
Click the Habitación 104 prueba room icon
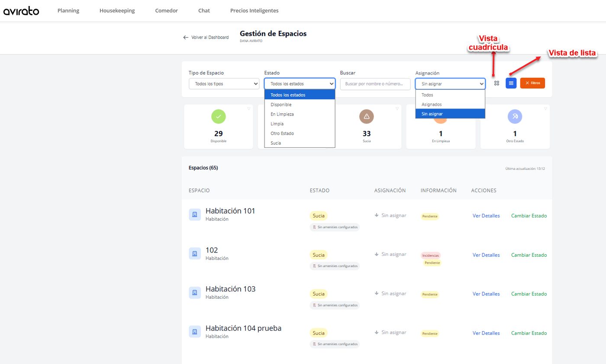[195, 332]
